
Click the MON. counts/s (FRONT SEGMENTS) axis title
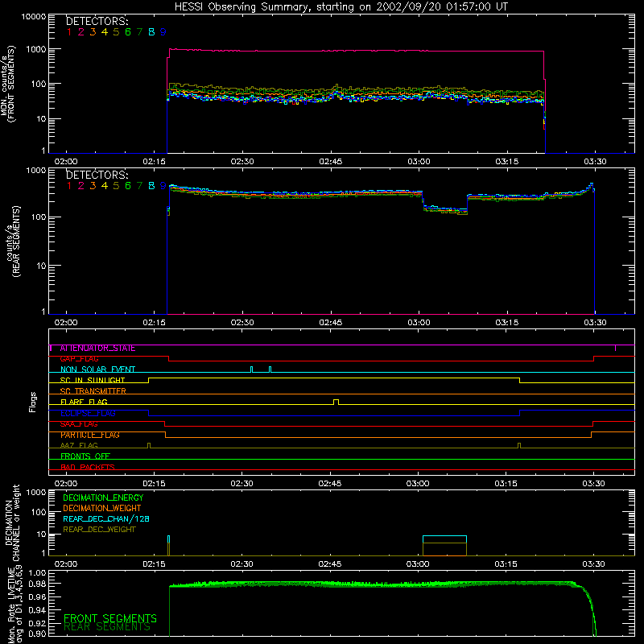point(8,84)
